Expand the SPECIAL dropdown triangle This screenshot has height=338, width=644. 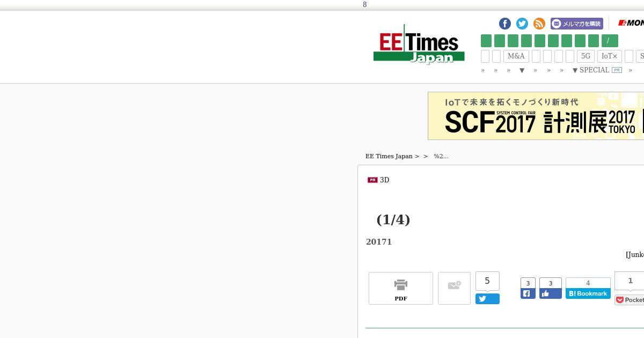tap(575, 70)
